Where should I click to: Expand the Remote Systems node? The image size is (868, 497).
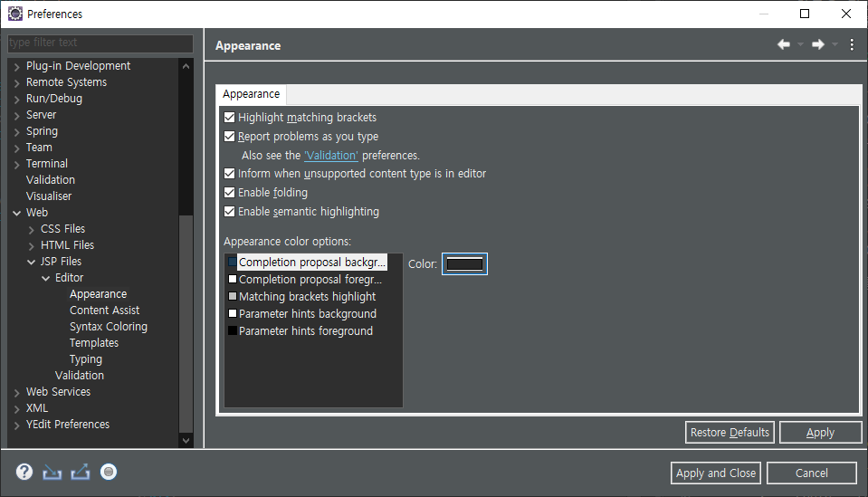16,83
